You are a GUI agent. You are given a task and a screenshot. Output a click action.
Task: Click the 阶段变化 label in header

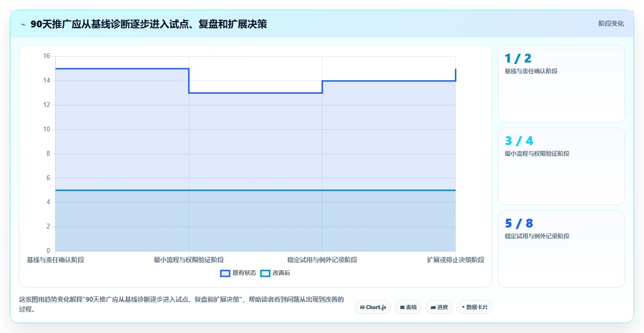611,23
